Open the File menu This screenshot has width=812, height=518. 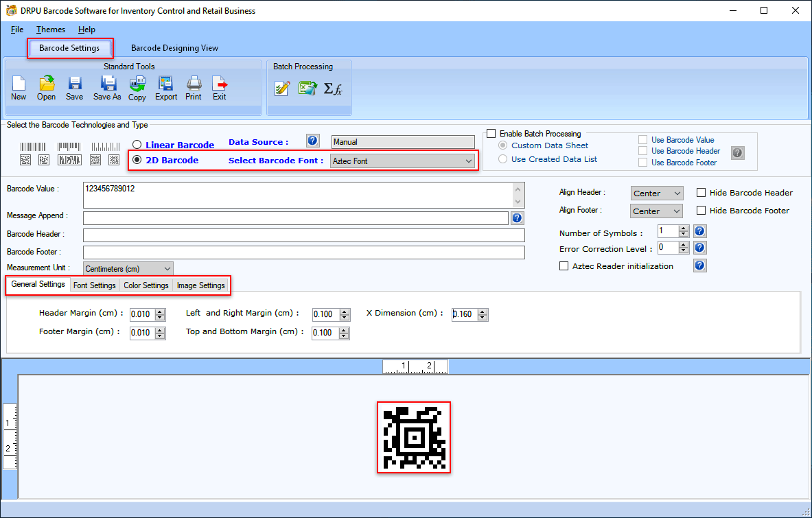(17, 30)
